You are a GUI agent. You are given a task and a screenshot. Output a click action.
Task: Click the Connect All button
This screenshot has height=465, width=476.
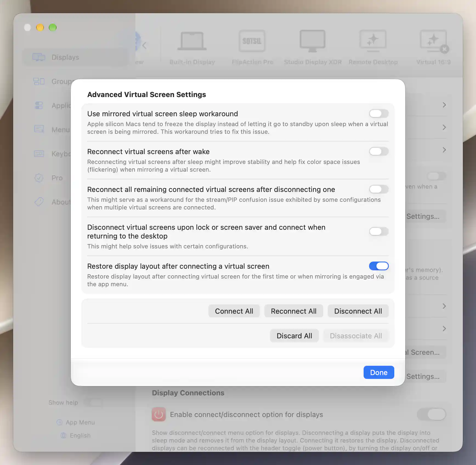click(x=234, y=311)
